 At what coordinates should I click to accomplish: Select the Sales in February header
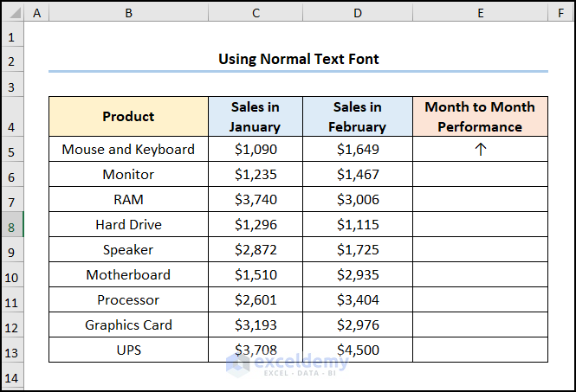coord(357,117)
